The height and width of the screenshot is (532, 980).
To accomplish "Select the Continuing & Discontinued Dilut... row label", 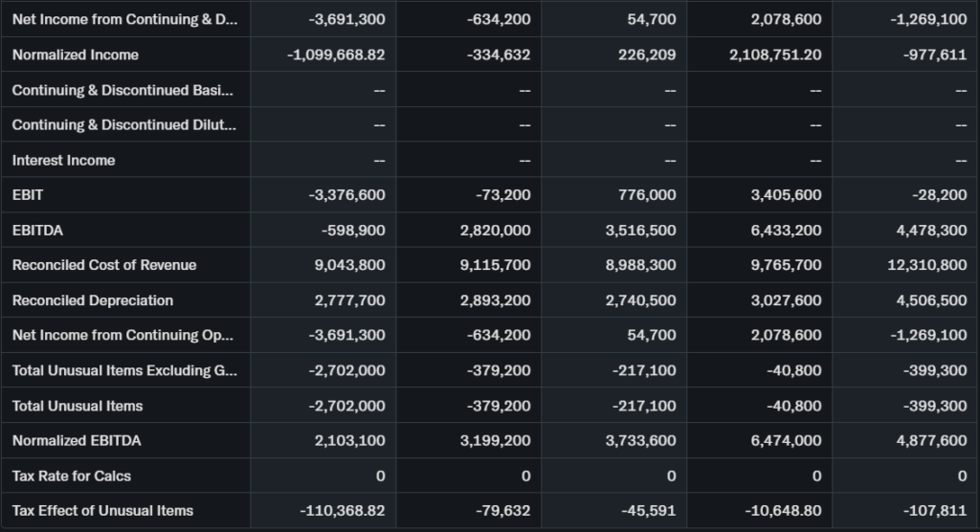I will 123,125.
